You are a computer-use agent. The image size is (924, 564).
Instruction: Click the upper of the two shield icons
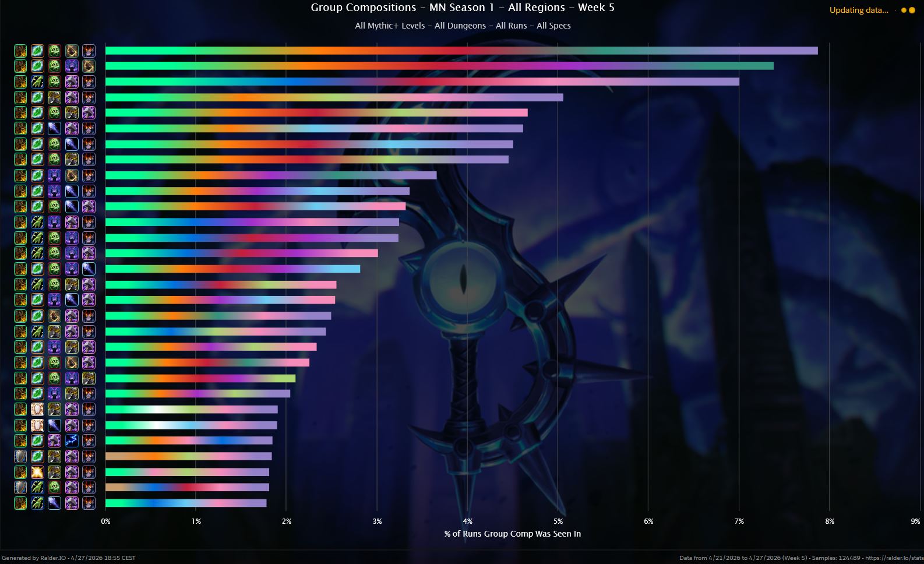(x=20, y=456)
